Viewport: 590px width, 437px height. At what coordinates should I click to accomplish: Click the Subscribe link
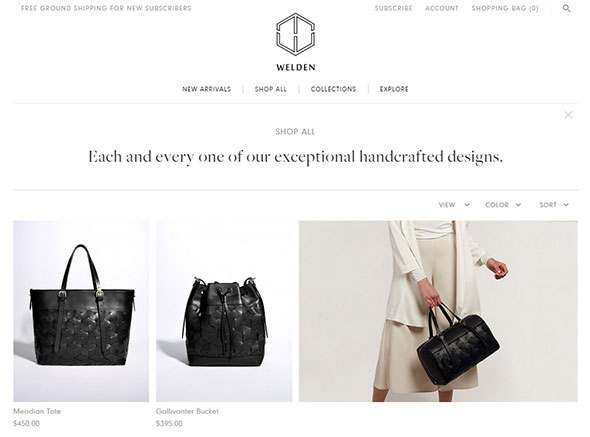click(394, 8)
